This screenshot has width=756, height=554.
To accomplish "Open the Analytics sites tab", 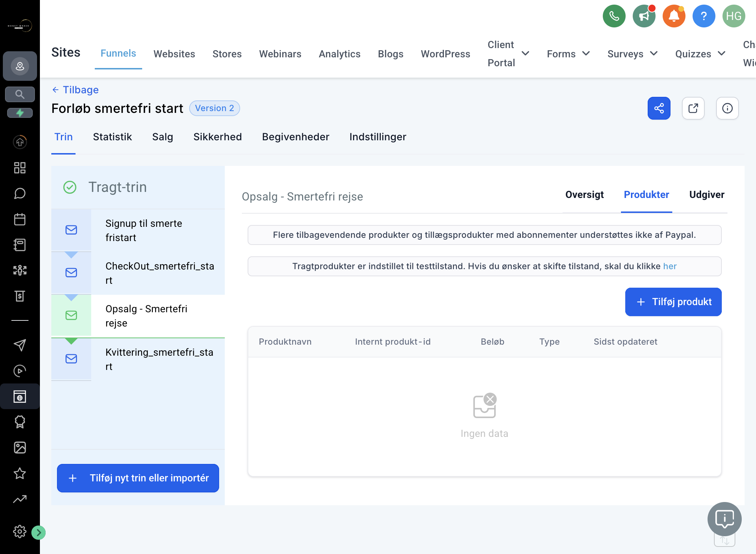I will pyautogui.click(x=340, y=54).
